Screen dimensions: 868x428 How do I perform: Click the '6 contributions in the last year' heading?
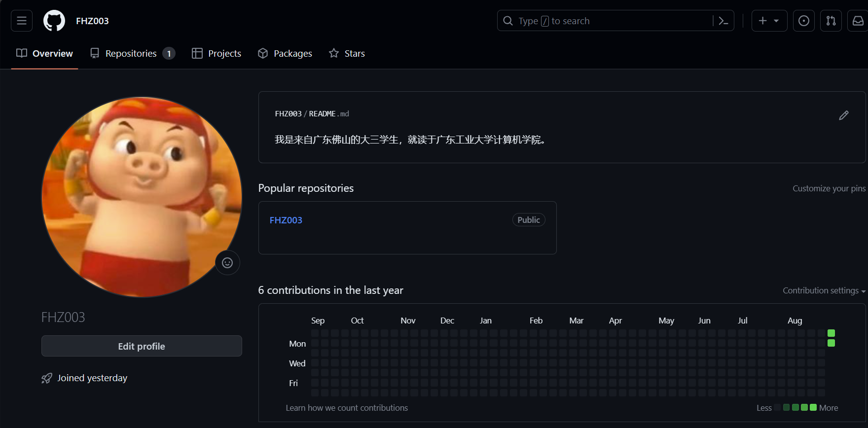click(330, 290)
